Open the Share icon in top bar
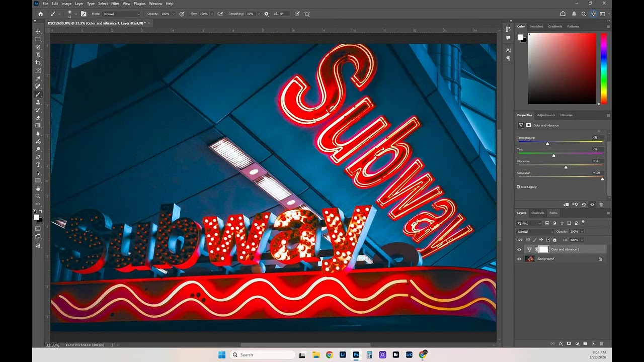This screenshot has width=644, height=362. (563, 14)
